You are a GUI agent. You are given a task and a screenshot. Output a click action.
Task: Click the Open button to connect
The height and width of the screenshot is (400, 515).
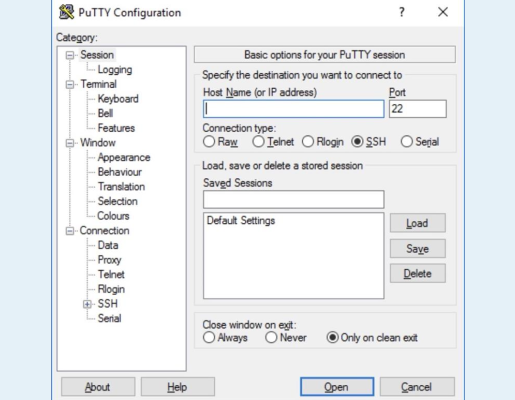tap(337, 387)
